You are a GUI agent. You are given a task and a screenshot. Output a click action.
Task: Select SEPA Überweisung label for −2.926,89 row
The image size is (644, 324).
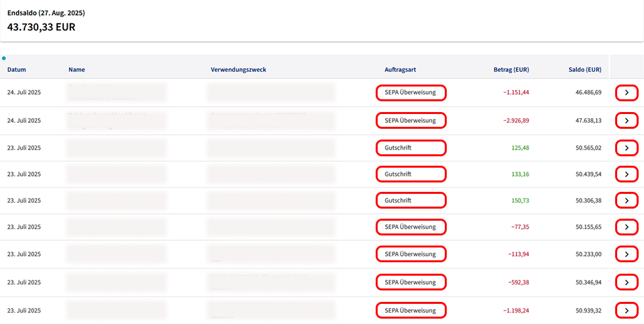coord(411,121)
